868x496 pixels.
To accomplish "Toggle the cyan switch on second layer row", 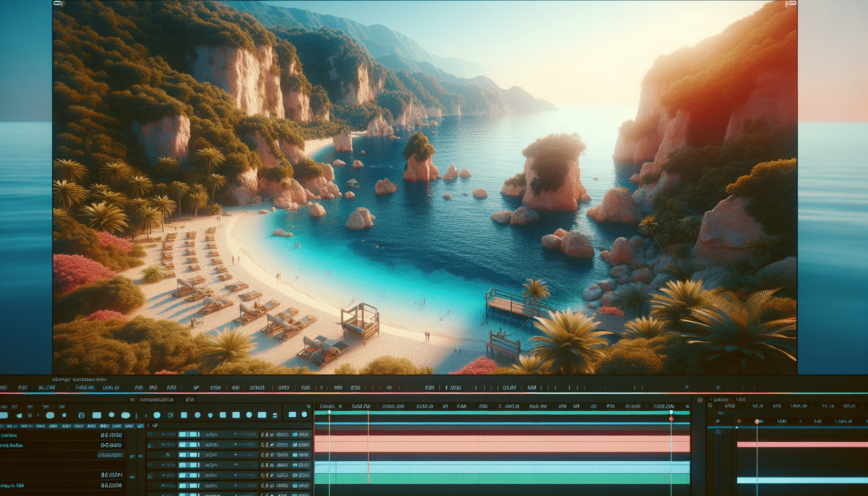I will [x=189, y=445].
